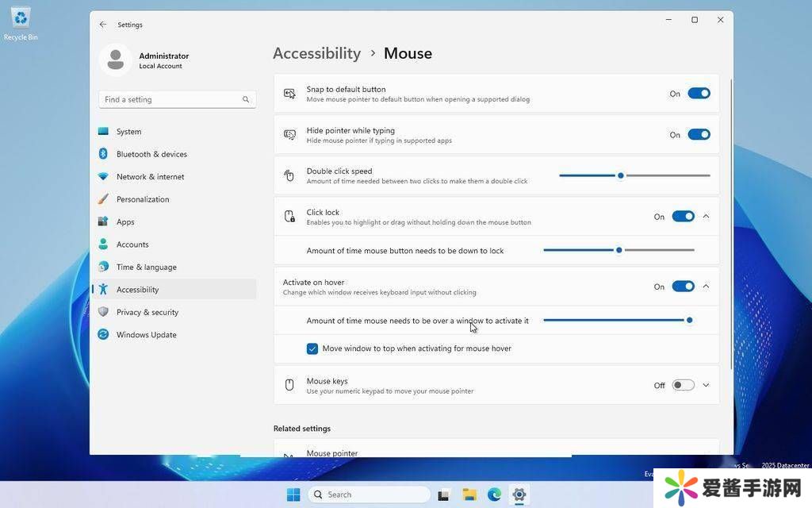Click the Windows Update sidebar icon
The height and width of the screenshot is (508, 812).
(x=103, y=335)
